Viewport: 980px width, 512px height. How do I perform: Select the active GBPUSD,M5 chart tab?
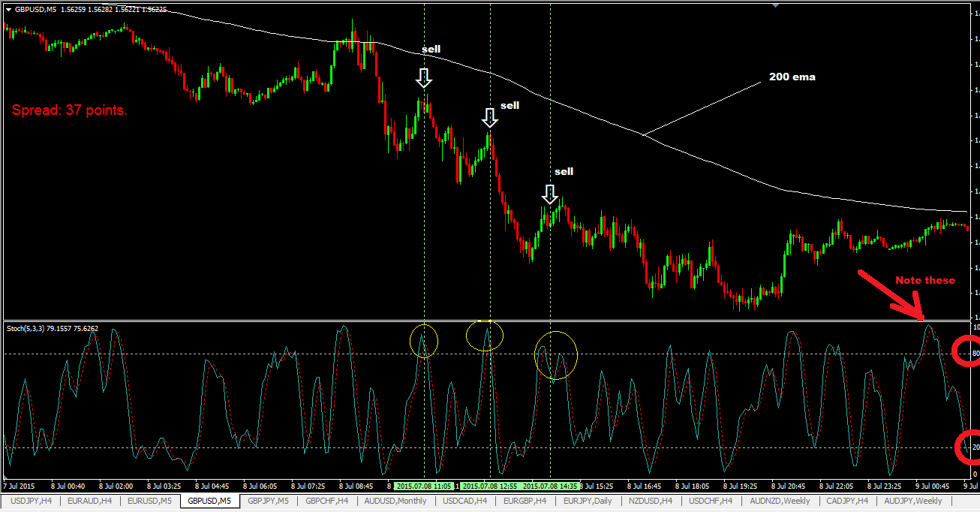(x=210, y=501)
